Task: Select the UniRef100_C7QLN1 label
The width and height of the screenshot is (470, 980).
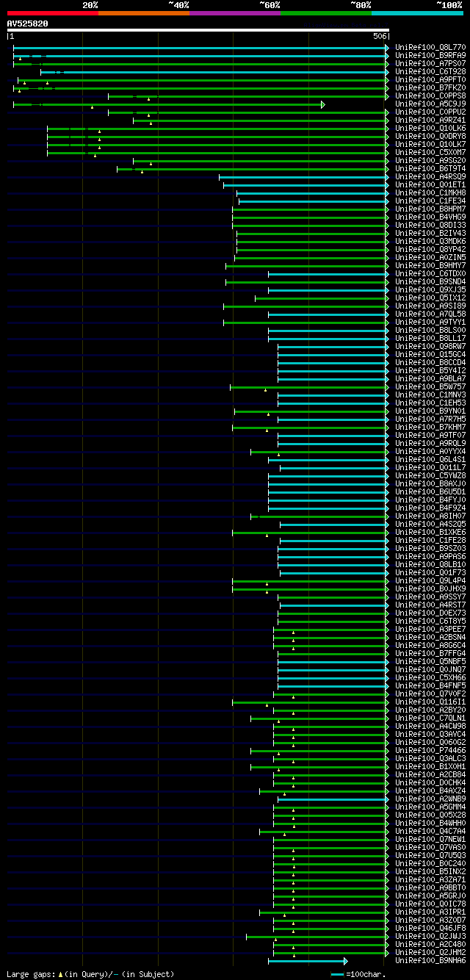Action: 430,718
